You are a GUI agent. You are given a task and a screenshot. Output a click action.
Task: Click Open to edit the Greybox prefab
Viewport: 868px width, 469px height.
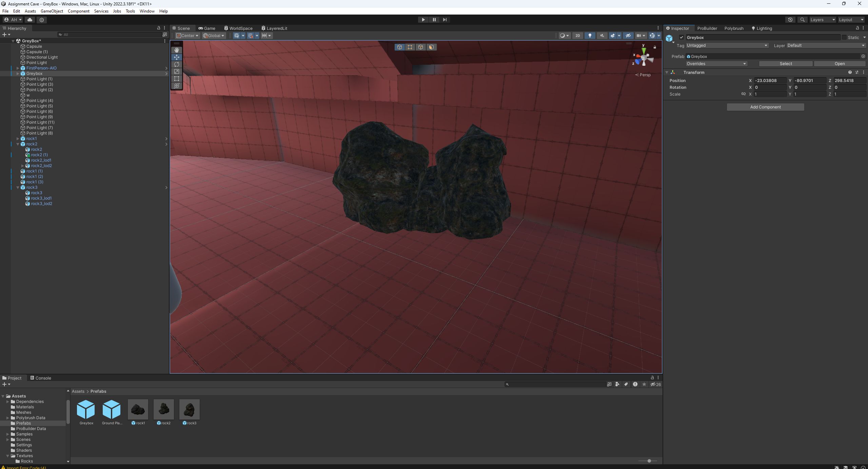click(840, 63)
